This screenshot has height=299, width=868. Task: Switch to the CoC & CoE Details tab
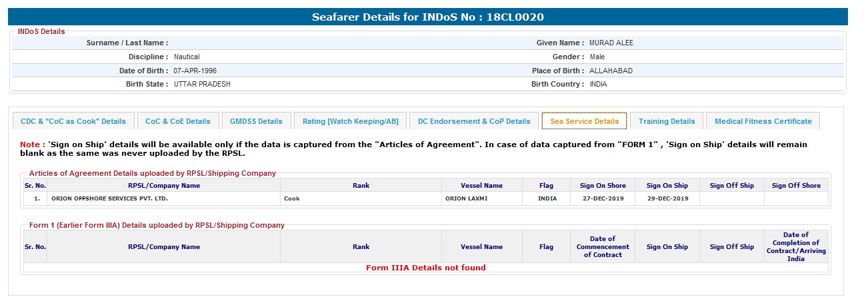click(x=178, y=121)
